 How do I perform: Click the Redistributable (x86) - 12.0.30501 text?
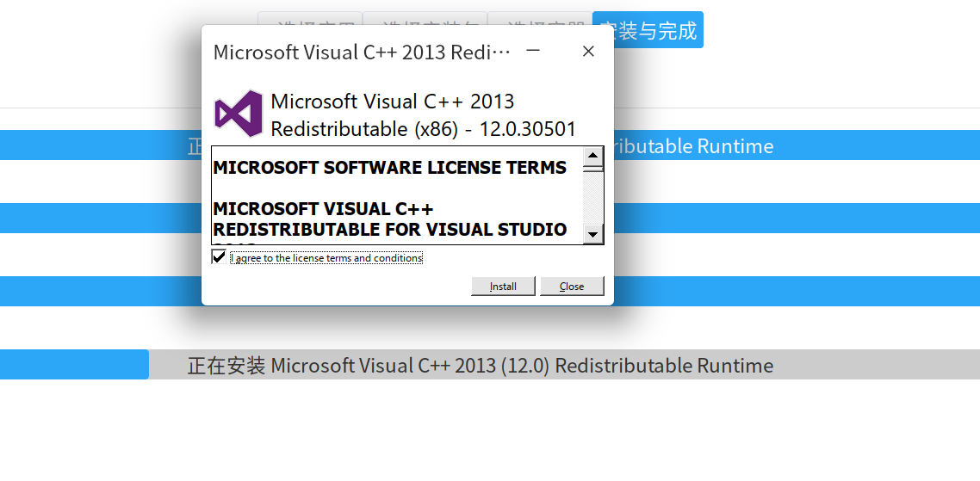[x=423, y=129]
